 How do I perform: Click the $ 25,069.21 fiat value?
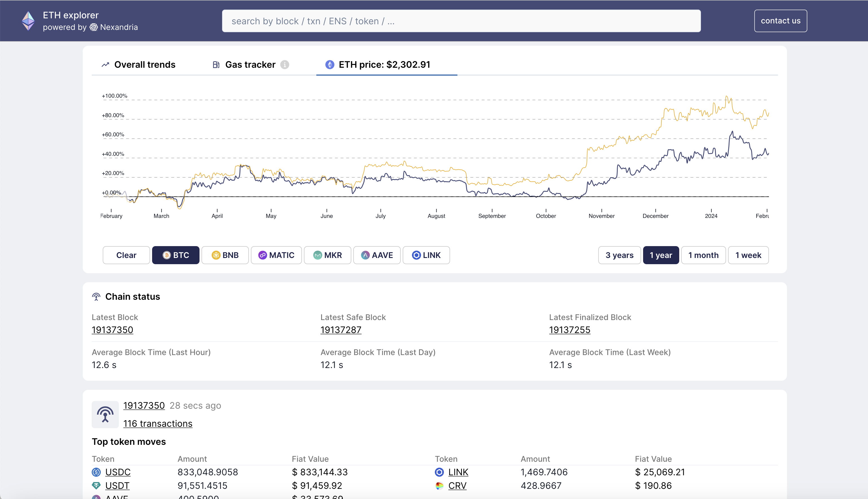(x=660, y=472)
